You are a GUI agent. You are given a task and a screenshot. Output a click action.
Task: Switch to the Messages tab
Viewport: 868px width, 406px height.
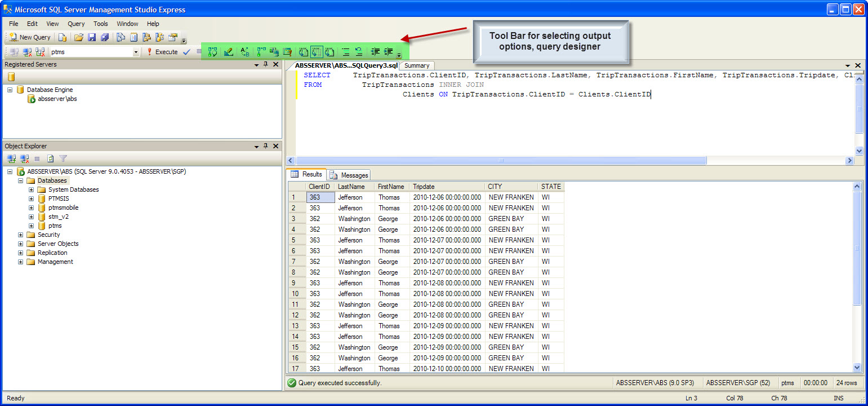349,175
